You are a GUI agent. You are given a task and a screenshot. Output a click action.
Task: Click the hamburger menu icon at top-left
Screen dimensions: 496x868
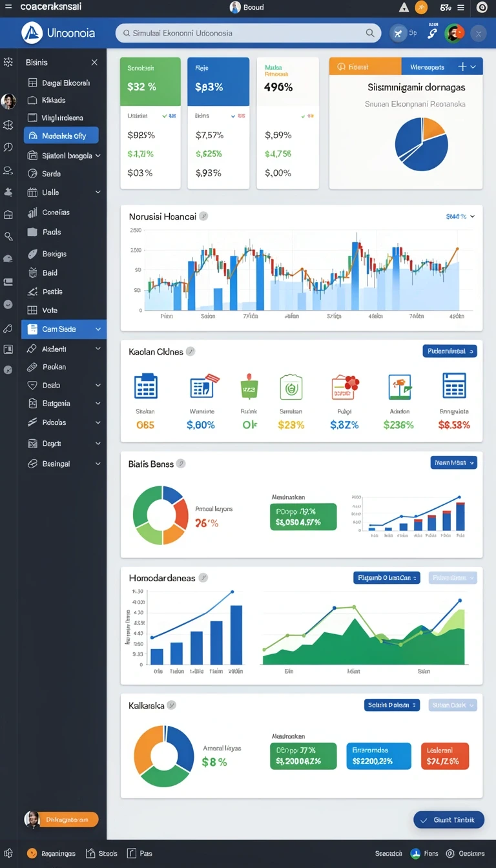(x=8, y=7)
